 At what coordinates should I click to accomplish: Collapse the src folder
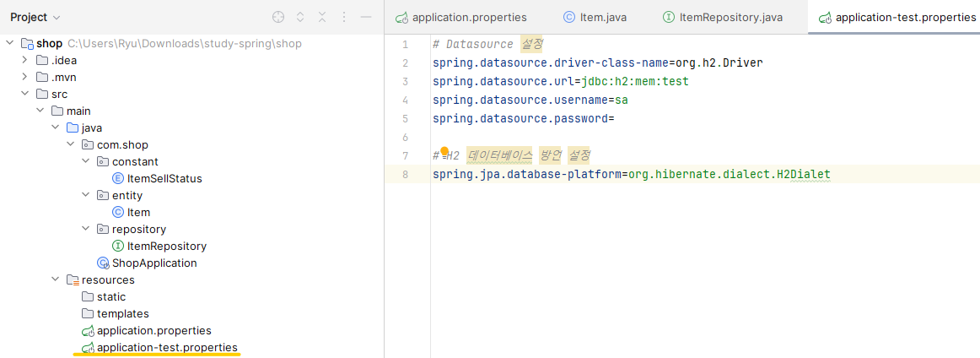click(x=24, y=95)
